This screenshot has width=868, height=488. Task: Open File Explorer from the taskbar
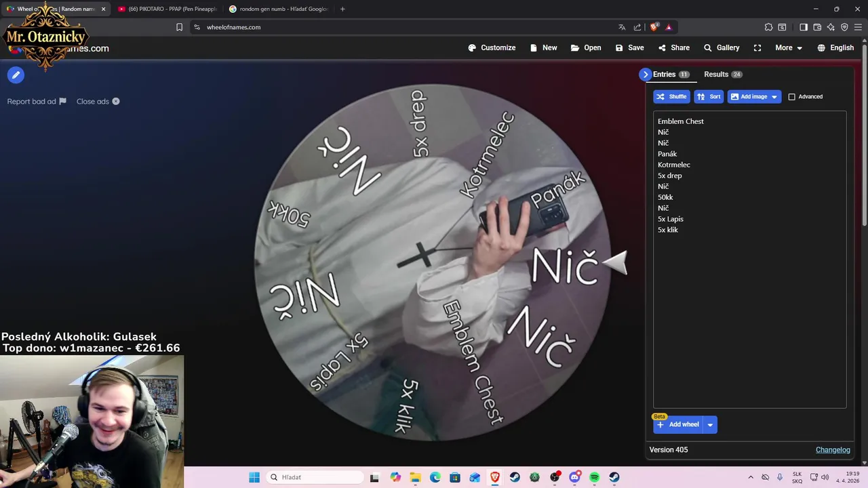415,477
